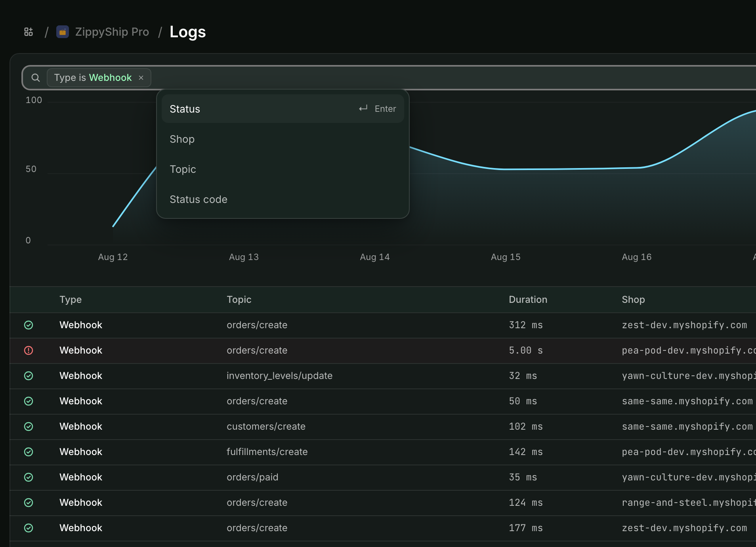Click success icon on customers/create row
The width and height of the screenshot is (756, 547).
point(29,427)
